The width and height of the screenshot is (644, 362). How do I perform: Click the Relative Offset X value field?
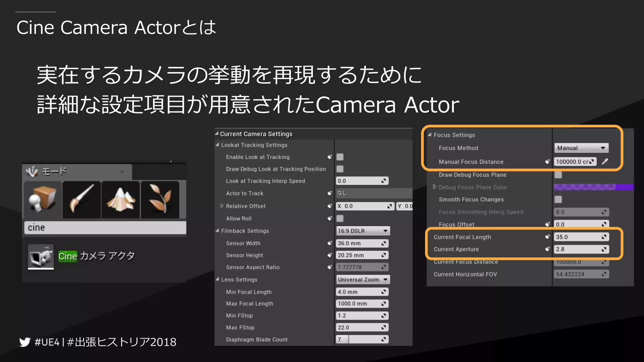(365, 206)
